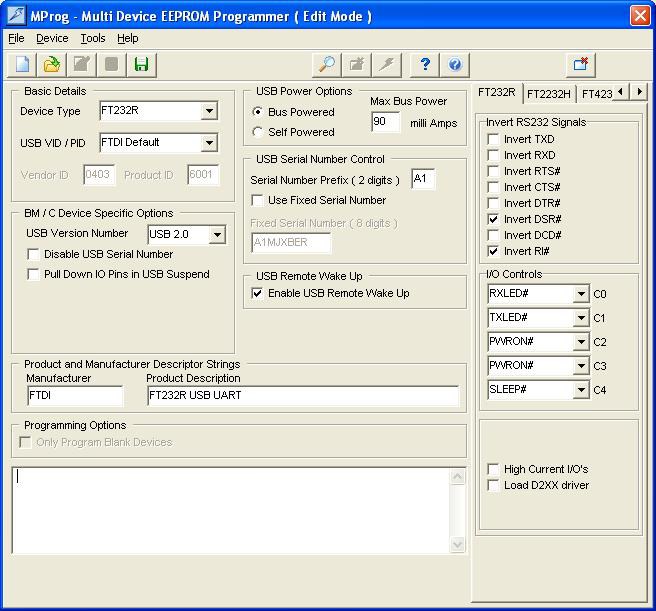Close the MProg window
Screen dimensions: 656x611
pos(640,16)
